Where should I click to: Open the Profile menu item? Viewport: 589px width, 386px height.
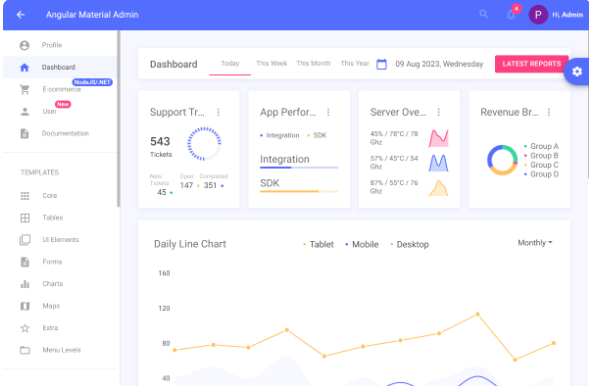coord(60,45)
